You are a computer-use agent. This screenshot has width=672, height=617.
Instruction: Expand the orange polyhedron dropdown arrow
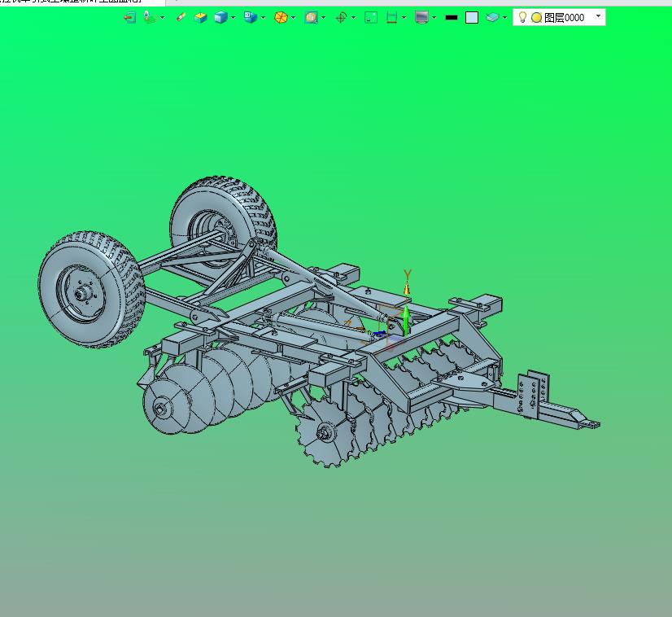(293, 18)
